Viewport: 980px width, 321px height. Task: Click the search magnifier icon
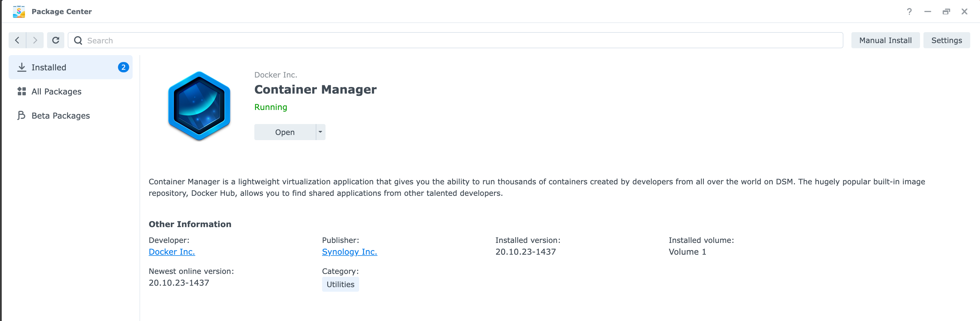click(78, 40)
